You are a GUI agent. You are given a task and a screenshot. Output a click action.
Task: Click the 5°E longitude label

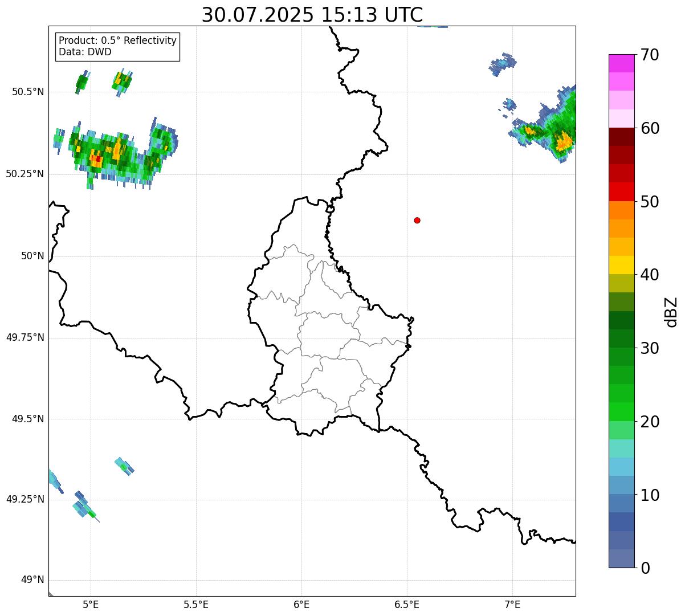point(91,605)
